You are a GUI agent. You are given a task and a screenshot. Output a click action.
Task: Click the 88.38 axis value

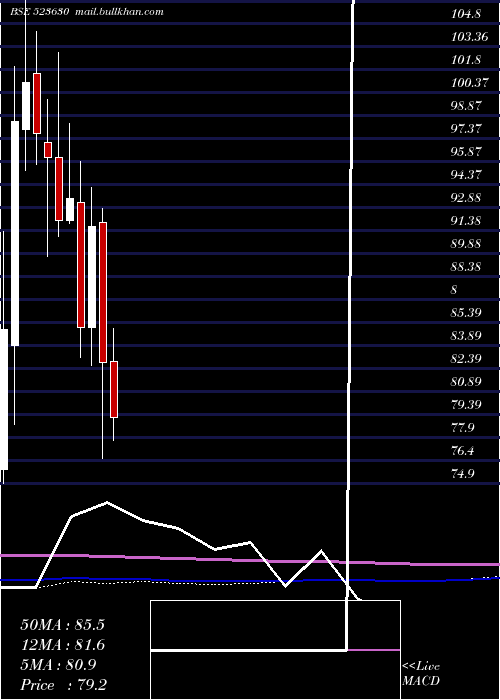tap(466, 267)
